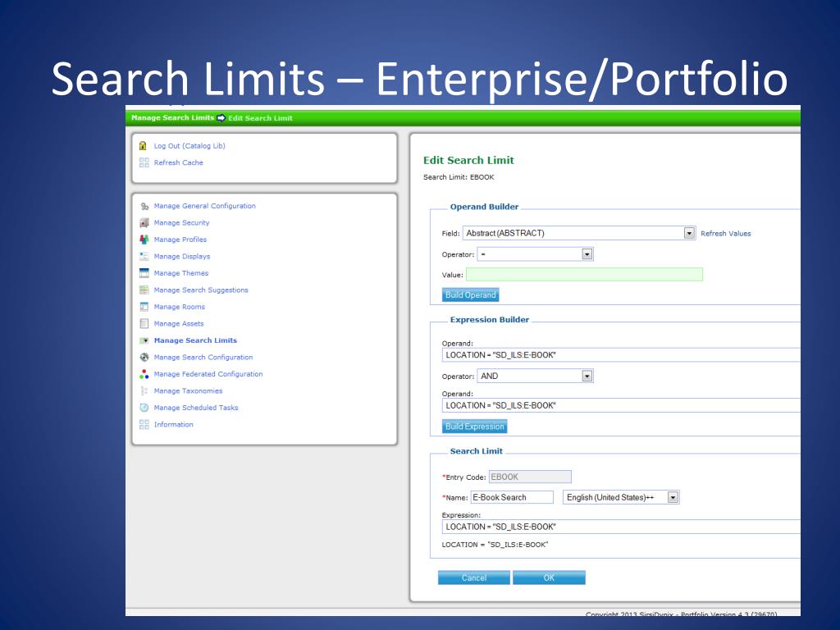Screen dimensions: 840x630
Task: Open the Information page link
Action: (x=174, y=424)
